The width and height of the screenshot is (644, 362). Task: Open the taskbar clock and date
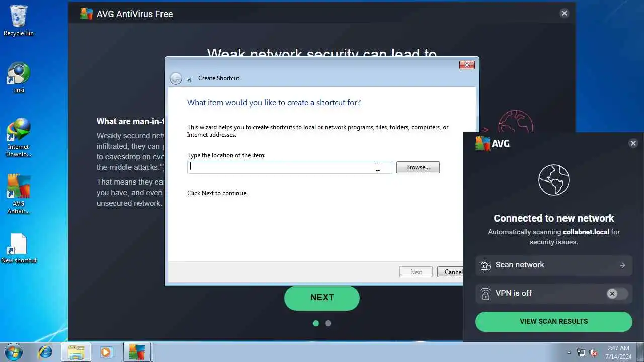click(x=618, y=352)
